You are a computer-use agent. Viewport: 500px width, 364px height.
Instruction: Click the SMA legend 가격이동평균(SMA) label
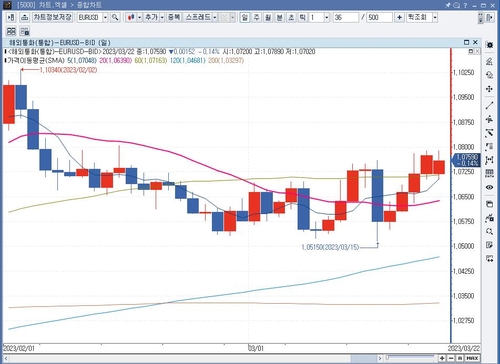[36, 61]
